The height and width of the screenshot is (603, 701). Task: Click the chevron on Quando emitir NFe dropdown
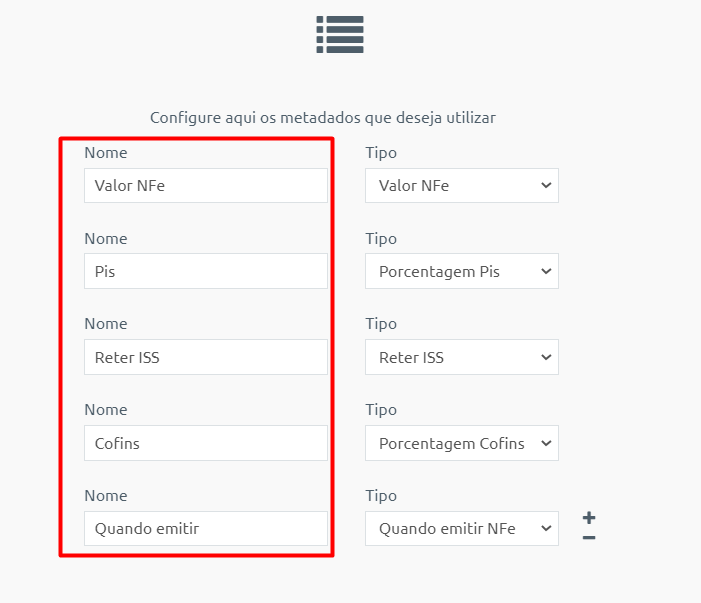(546, 528)
